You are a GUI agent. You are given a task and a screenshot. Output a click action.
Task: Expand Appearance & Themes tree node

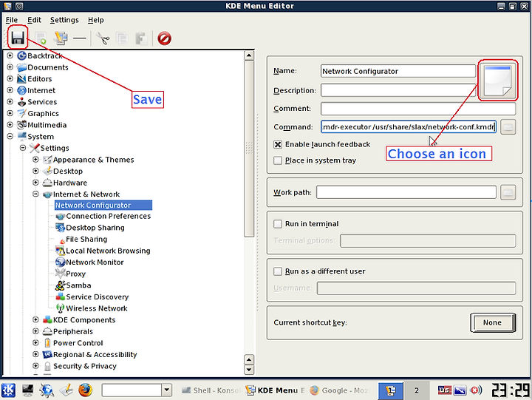(x=35, y=159)
